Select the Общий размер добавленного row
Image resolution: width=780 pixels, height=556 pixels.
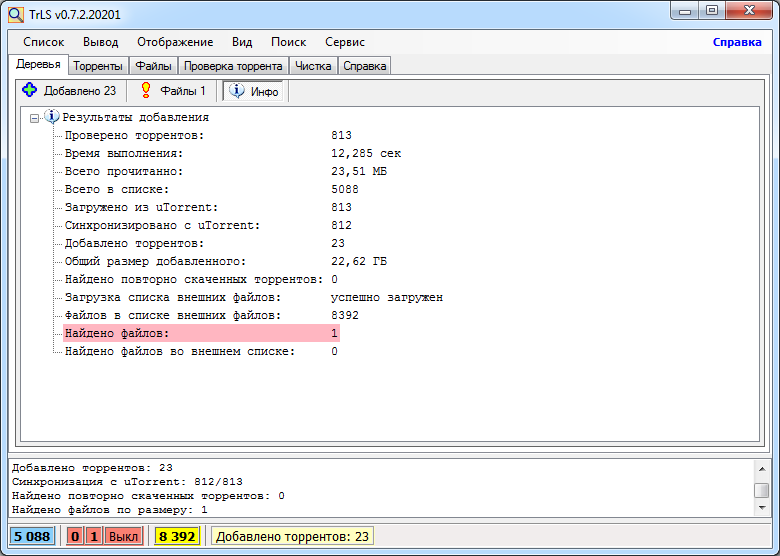coord(226,261)
